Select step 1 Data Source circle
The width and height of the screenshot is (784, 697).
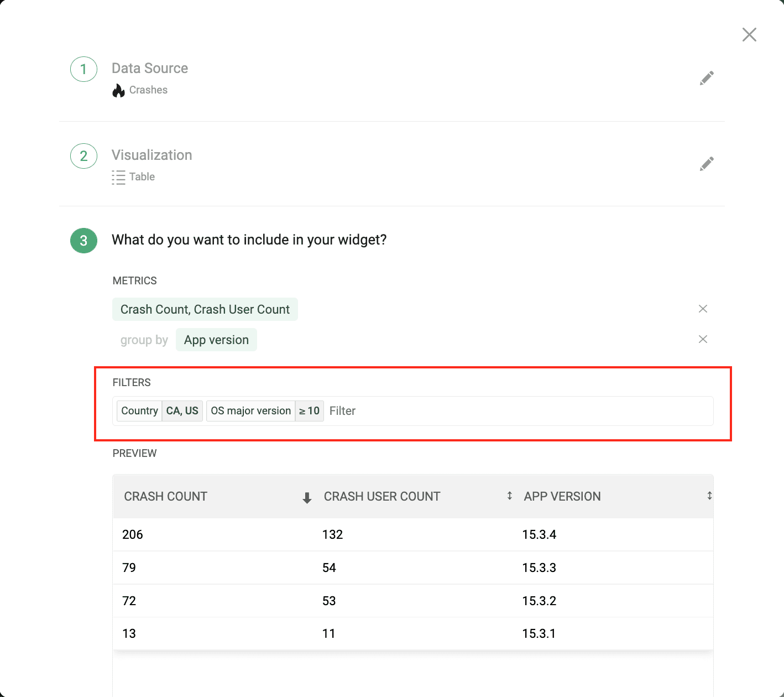pyautogui.click(x=83, y=69)
